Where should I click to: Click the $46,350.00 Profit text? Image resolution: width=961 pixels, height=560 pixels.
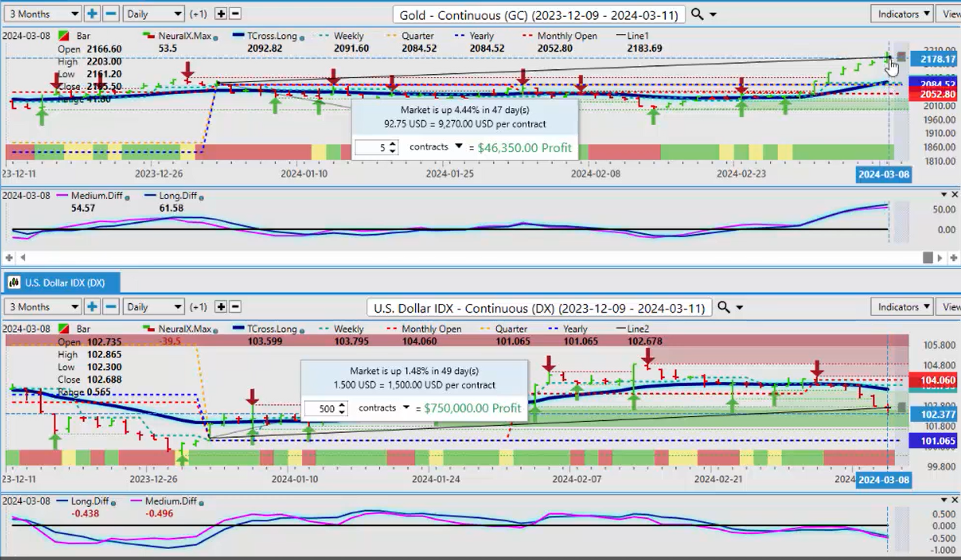(x=524, y=147)
